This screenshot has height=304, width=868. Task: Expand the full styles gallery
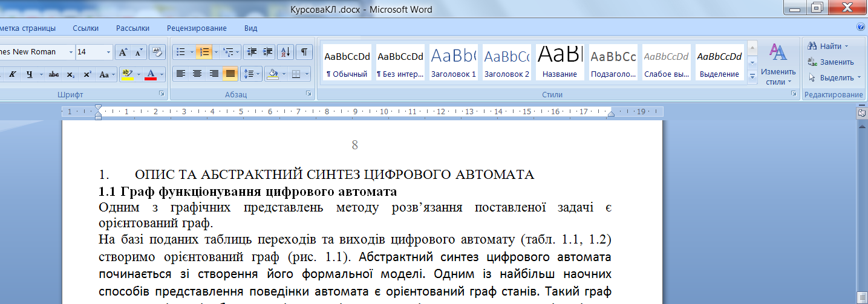pyautogui.click(x=752, y=77)
